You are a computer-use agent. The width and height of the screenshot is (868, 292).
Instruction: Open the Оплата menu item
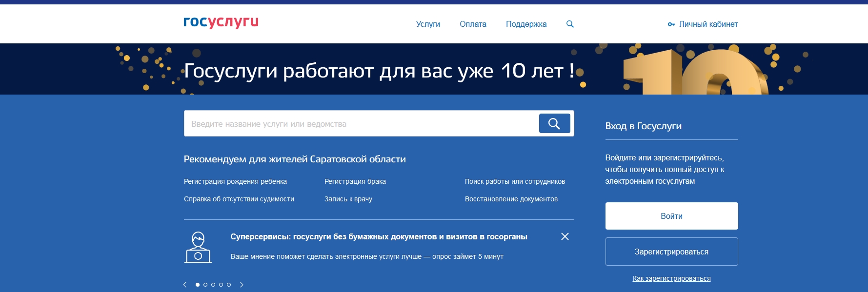[472, 24]
